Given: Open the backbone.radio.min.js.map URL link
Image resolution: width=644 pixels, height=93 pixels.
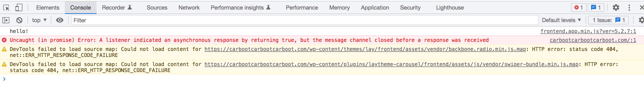Looking at the screenshot, I should pyautogui.click(x=365, y=49).
